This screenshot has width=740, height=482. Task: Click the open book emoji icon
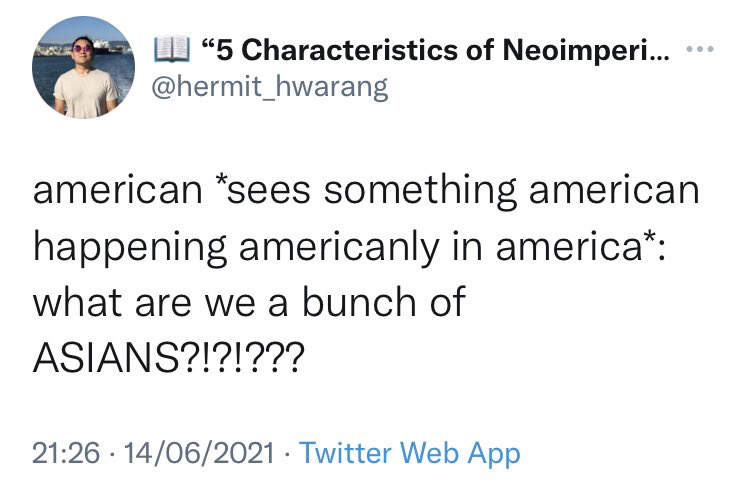[x=170, y=48]
